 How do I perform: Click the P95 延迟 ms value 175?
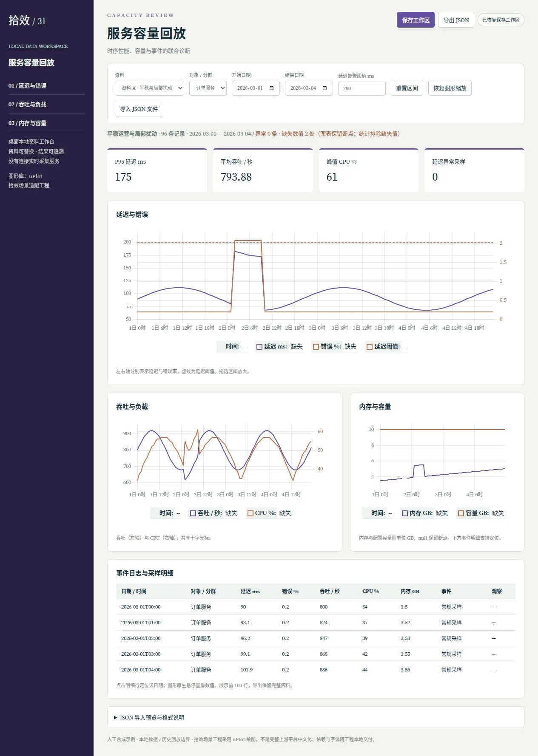coord(123,177)
